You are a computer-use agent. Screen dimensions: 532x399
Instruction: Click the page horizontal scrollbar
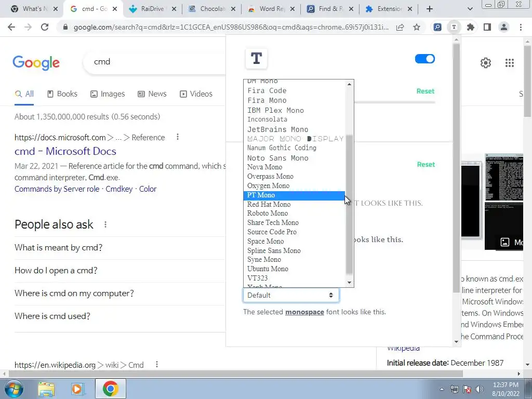tap(235, 374)
